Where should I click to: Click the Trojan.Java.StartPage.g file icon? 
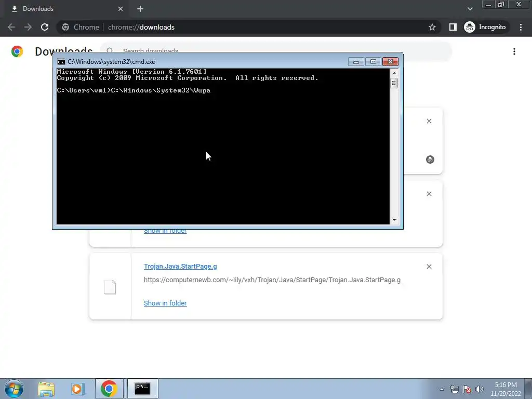pyautogui.click(x=110, y=287)
